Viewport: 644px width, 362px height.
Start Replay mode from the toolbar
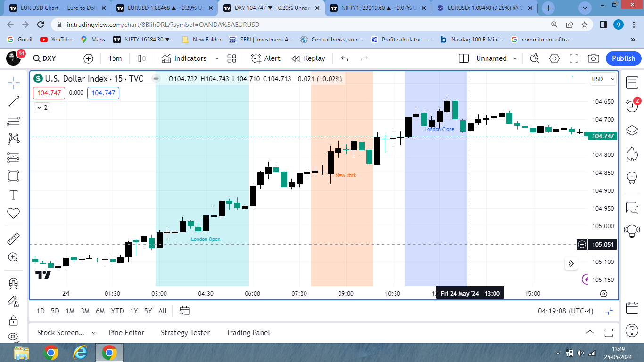click(x=308, y=58)
